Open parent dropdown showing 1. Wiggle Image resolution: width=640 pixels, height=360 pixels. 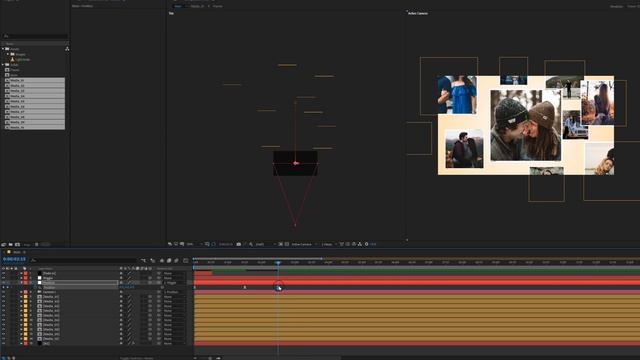coord(174,282)
